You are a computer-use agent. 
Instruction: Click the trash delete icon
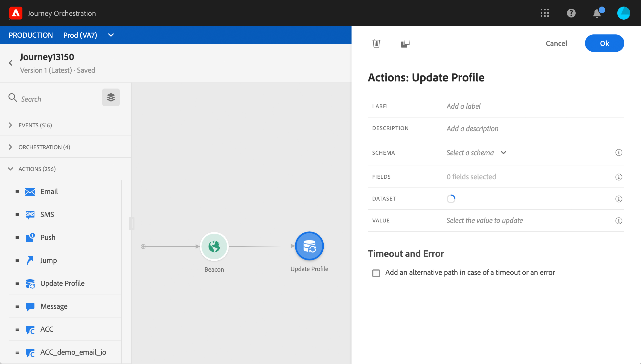point(376,43)
